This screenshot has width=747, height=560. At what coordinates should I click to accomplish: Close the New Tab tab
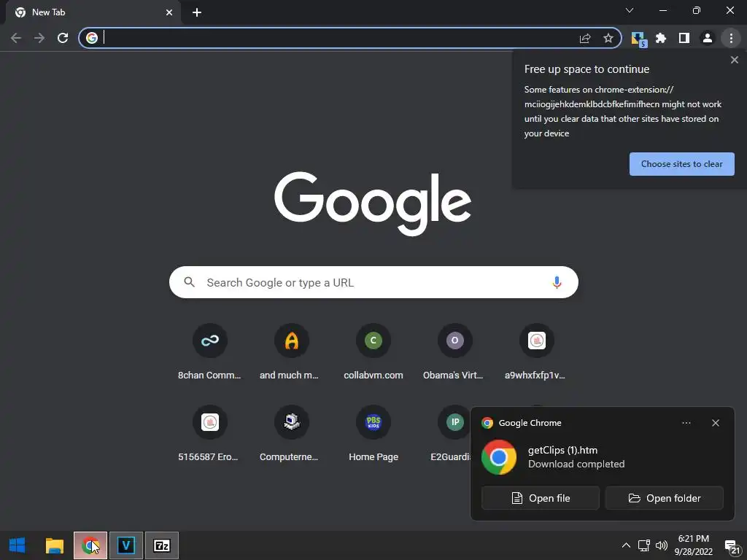tap(169, 12)
